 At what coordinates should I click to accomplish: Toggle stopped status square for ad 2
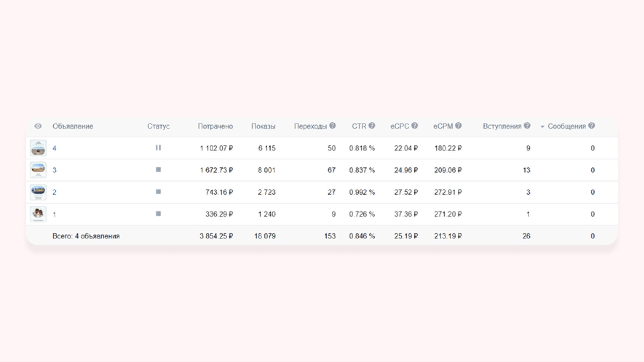[158, 192]
